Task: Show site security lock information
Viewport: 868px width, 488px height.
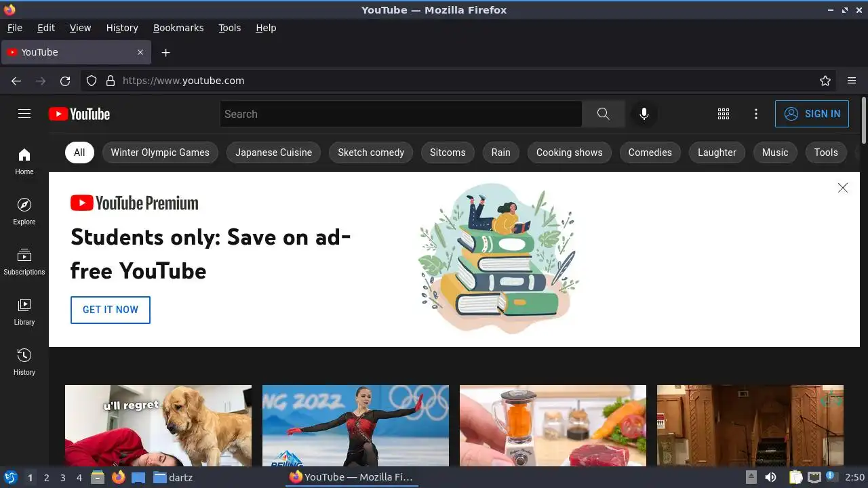Action: (x=111, y=81)
